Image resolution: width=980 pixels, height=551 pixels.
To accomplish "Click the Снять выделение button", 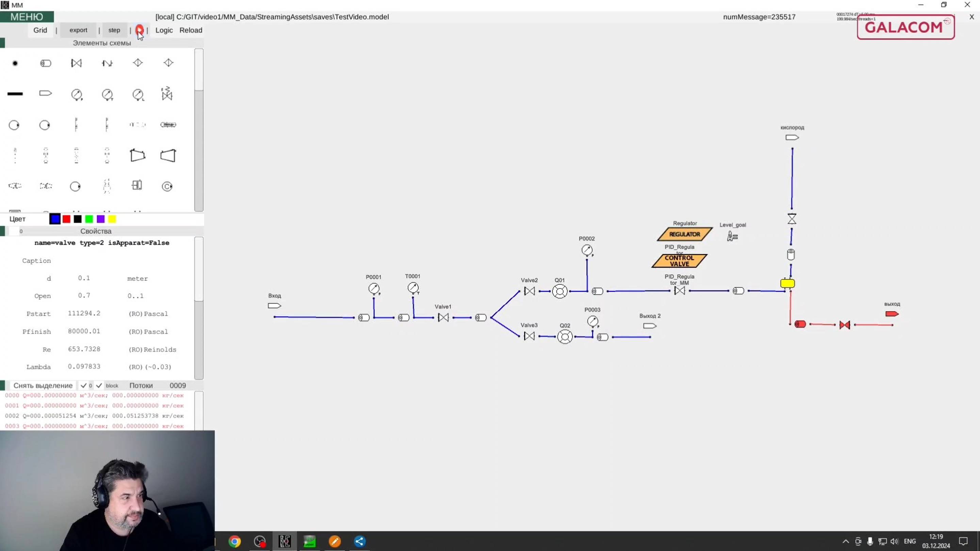I will click(x=43, y=385).
